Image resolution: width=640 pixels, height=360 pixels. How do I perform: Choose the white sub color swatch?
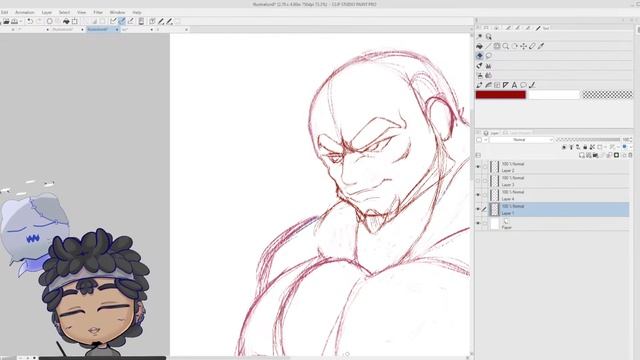[554, 95]
